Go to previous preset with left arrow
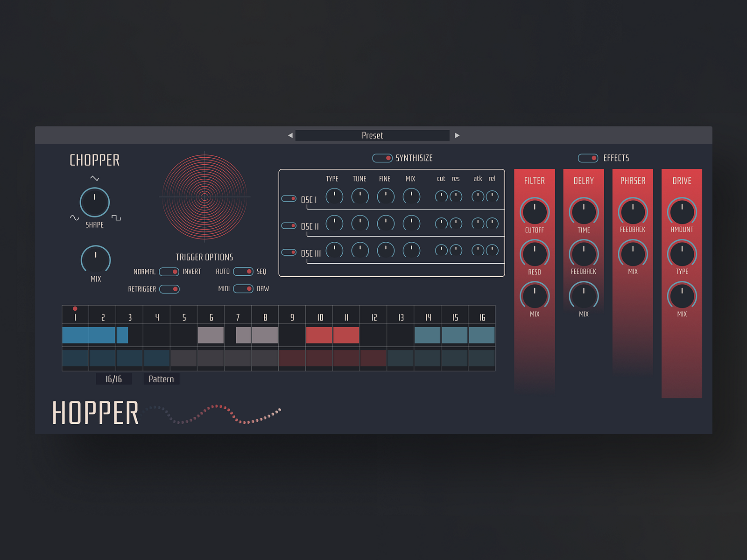 click(290, 135)
